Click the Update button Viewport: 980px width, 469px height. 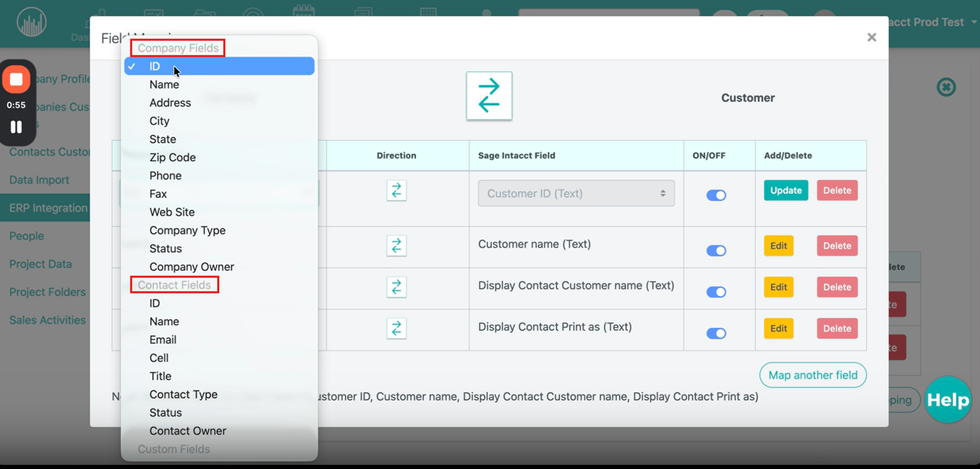[785, 190]
